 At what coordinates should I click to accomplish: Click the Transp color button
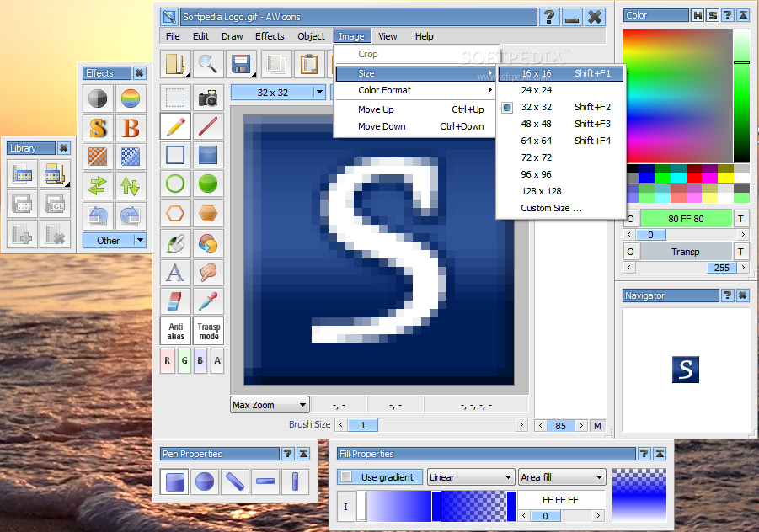tap(686, 252)
